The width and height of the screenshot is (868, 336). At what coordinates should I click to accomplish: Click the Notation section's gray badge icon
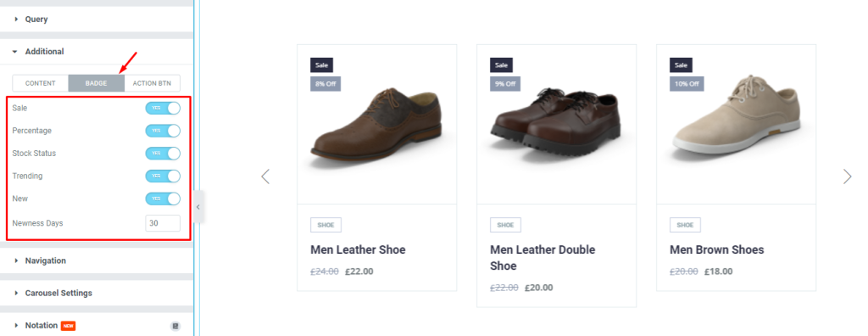175,326
